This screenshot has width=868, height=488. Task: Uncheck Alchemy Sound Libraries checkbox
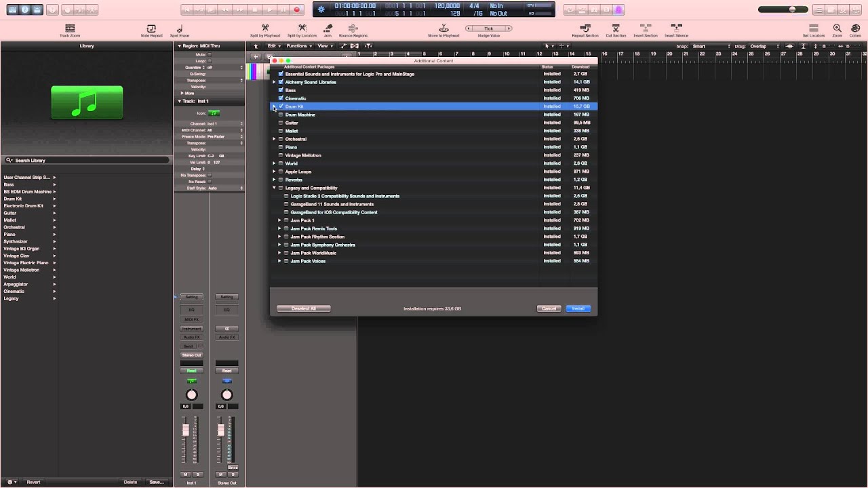(x=281, y=82)
